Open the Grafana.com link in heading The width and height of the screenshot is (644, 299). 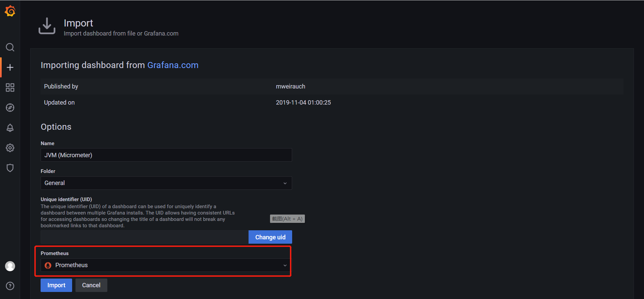click(173, 65)
